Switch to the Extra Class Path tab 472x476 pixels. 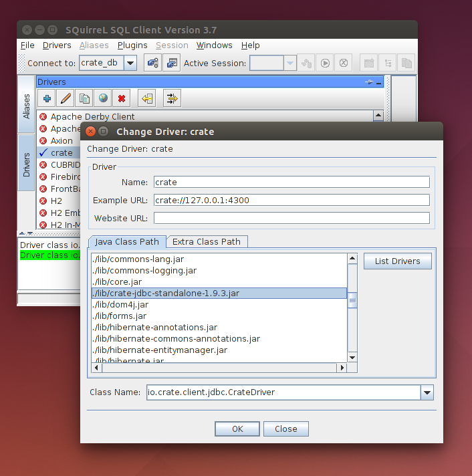coord(207,241)
